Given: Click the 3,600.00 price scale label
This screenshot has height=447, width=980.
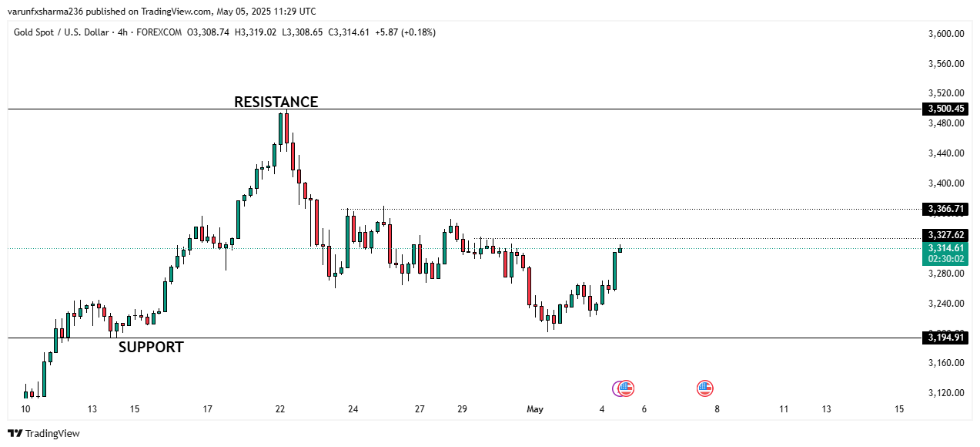Looking at the screenshot, I should click(947, 34).
